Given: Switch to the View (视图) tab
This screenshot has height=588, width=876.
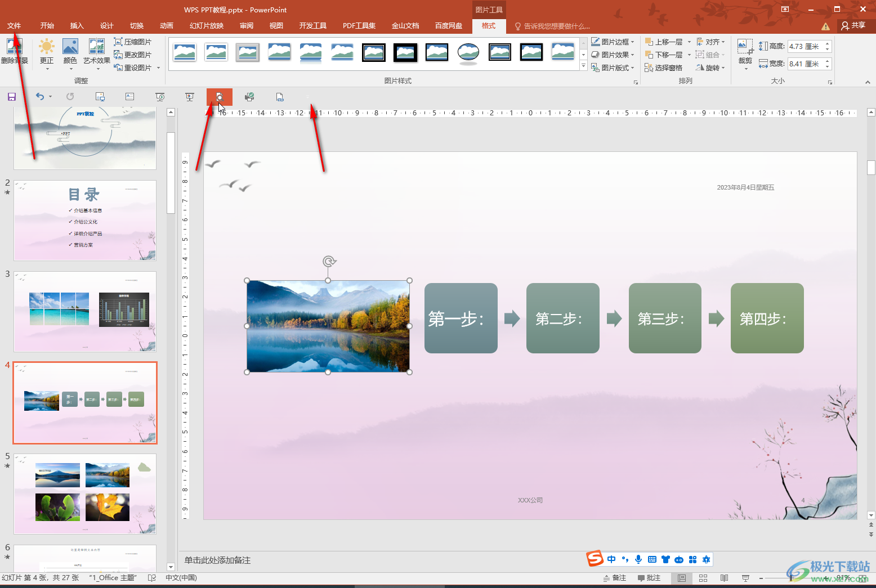Looking at the screenshot, I should coord(276,26).
